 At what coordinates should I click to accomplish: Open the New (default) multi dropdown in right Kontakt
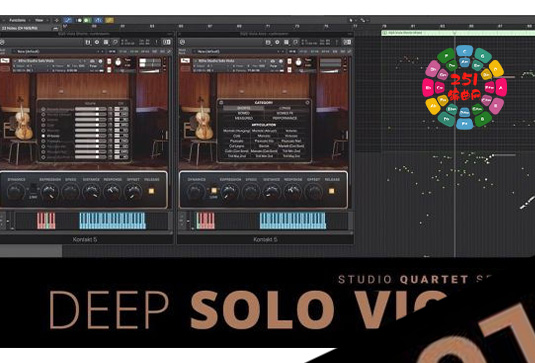(x=238, y=52)
